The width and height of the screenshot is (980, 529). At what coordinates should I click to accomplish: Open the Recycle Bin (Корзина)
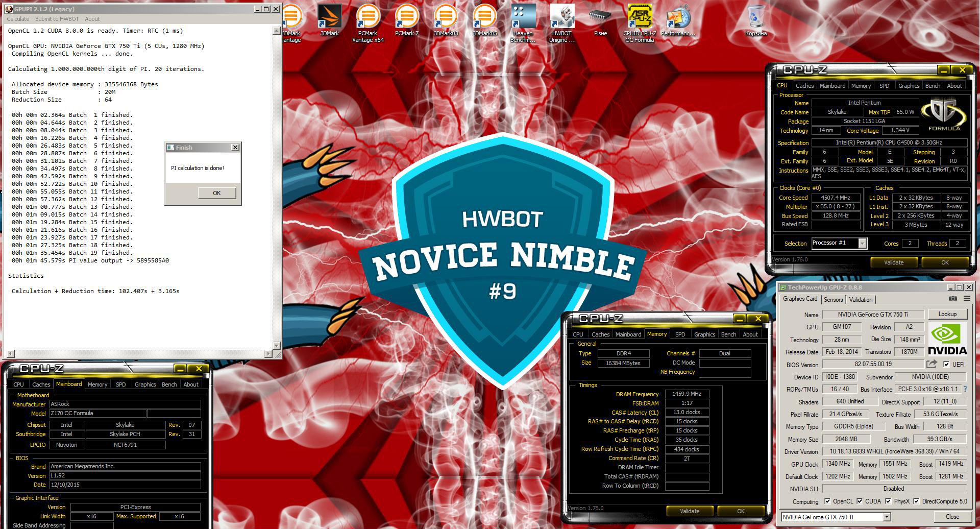(x=756, y=20)
